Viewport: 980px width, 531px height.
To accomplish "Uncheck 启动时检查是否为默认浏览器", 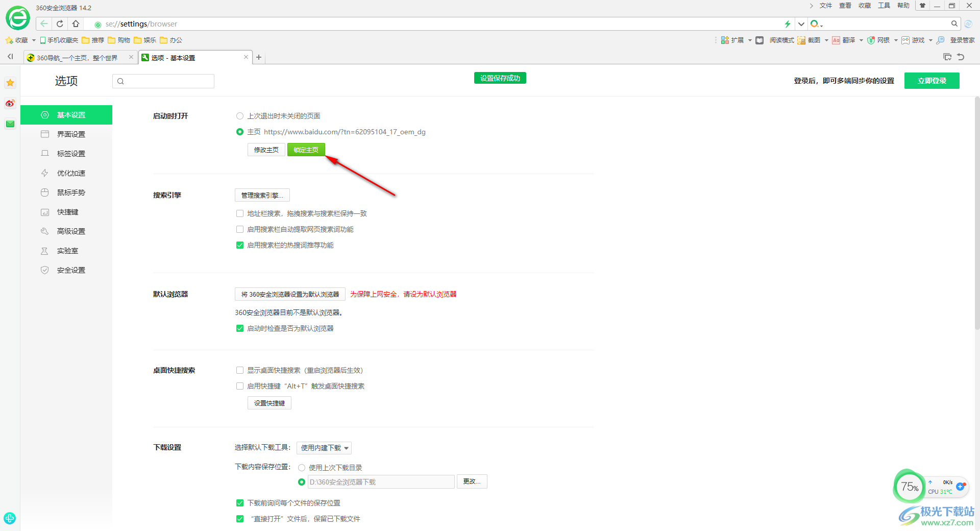I will [239, 328].
